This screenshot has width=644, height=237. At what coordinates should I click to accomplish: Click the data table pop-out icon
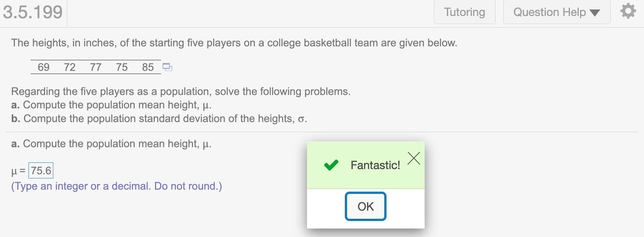point(167,67)
